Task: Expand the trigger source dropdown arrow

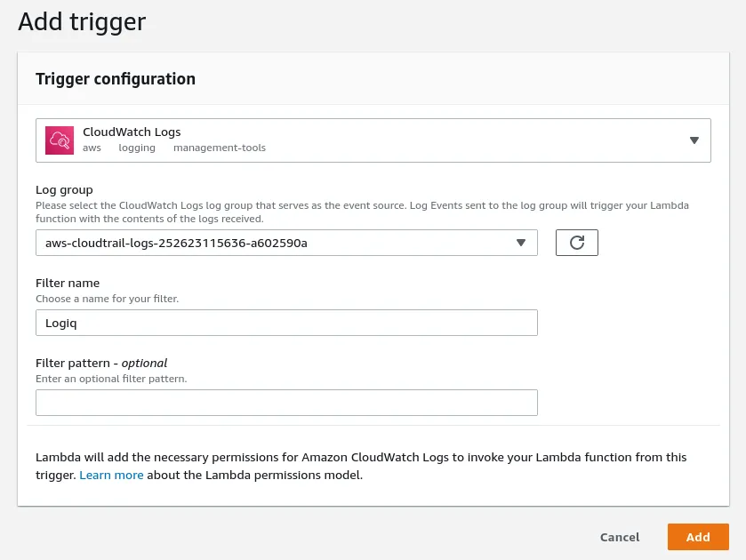Action: (694, 140)
